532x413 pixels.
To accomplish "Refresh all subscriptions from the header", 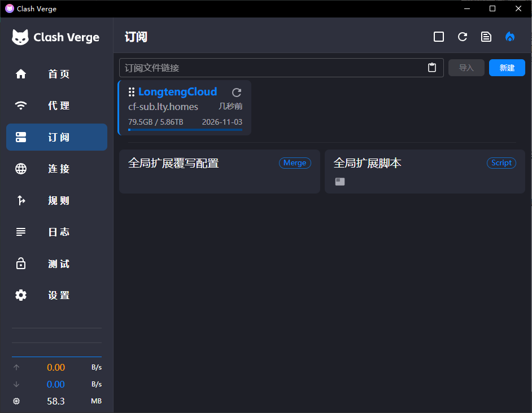I will [x=463, y=37].
